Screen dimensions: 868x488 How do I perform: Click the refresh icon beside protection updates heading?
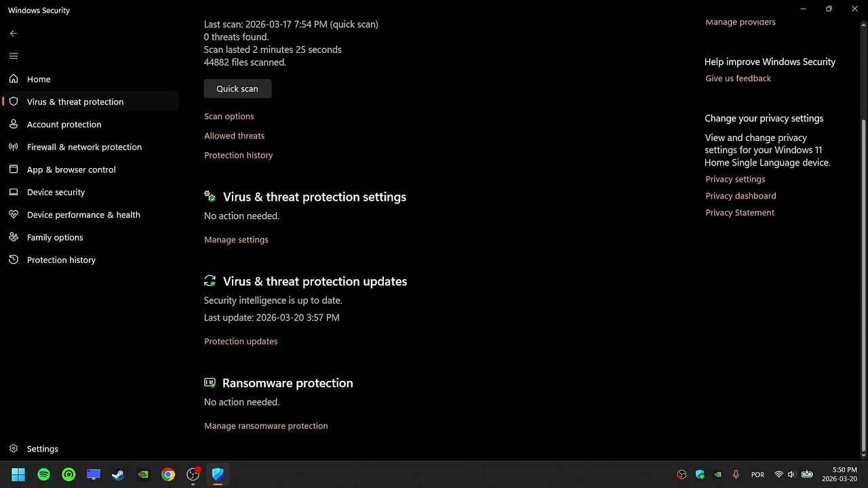(210, 281)
